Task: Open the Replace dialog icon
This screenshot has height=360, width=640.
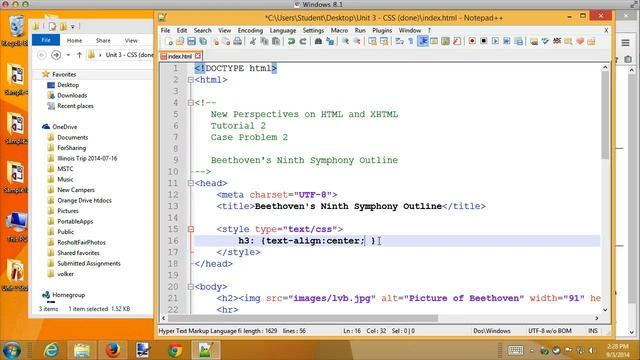Action: 330,41
